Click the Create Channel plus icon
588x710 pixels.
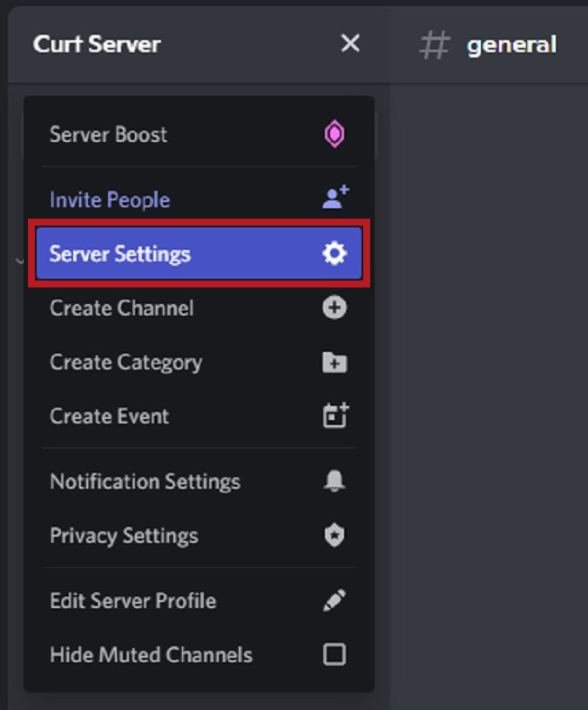(335, 308)
